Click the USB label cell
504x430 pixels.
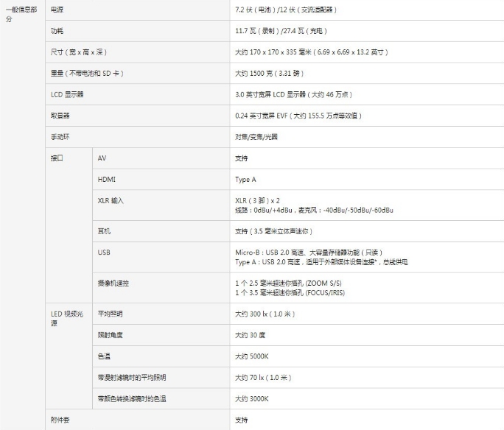tap(104, 253)
